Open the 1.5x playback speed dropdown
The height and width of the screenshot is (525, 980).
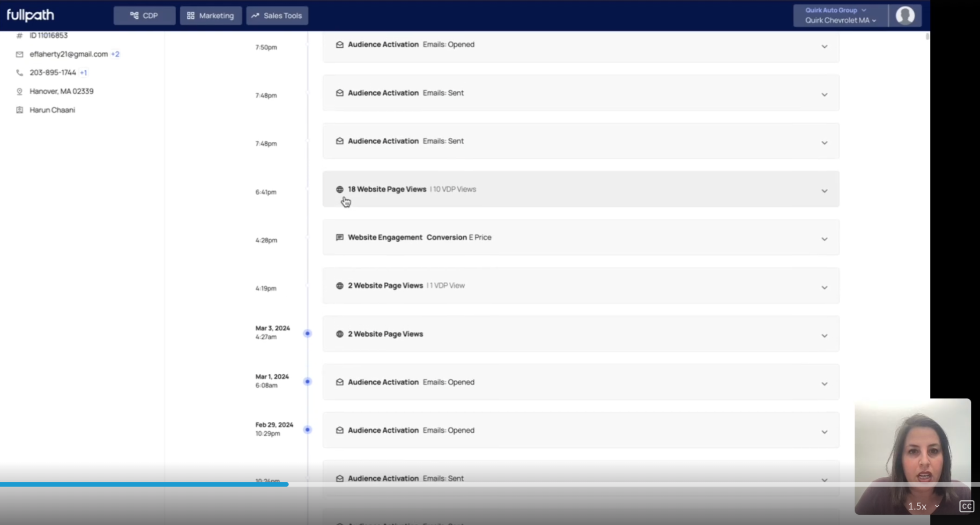(923, 506)
